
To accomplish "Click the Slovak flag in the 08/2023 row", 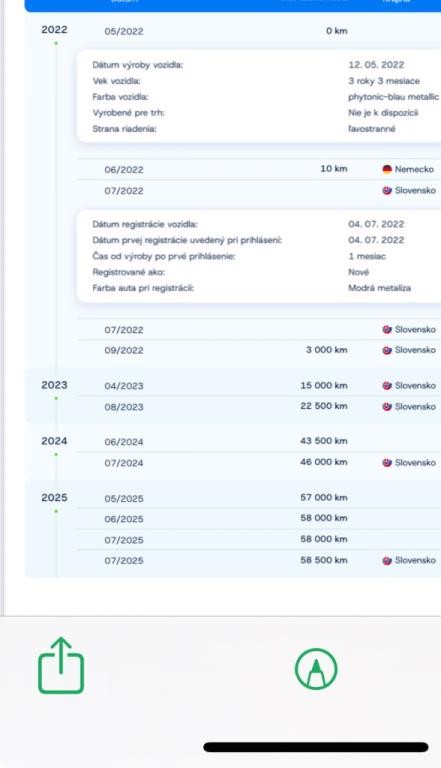I will point(387,407).
